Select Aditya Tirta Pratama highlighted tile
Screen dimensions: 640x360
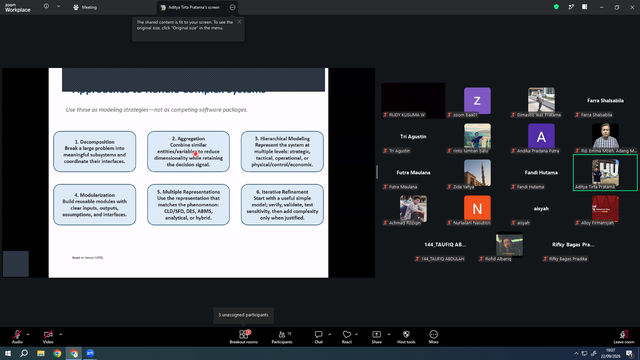click(605, 173)
